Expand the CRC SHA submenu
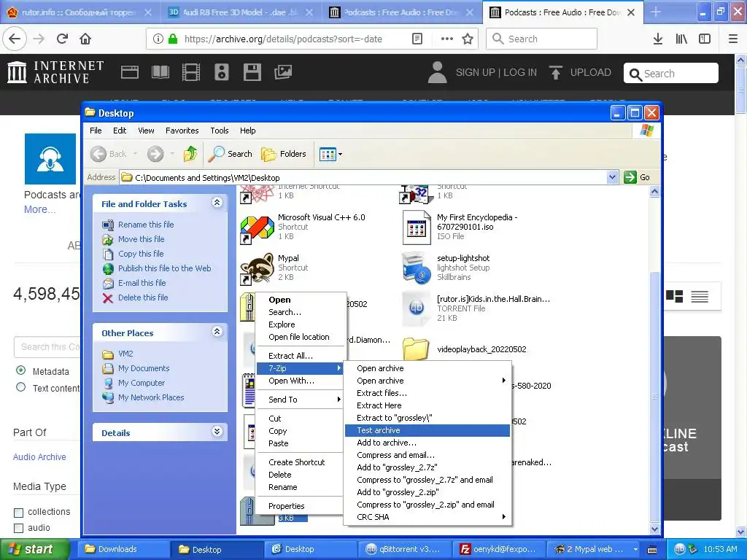 click(x=427, y=517)
